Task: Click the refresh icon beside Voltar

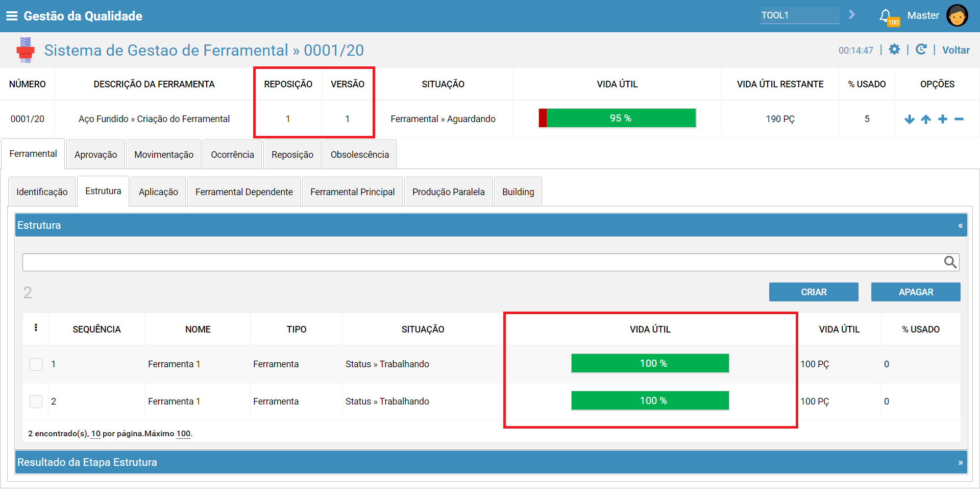Action: pos(921,49)
